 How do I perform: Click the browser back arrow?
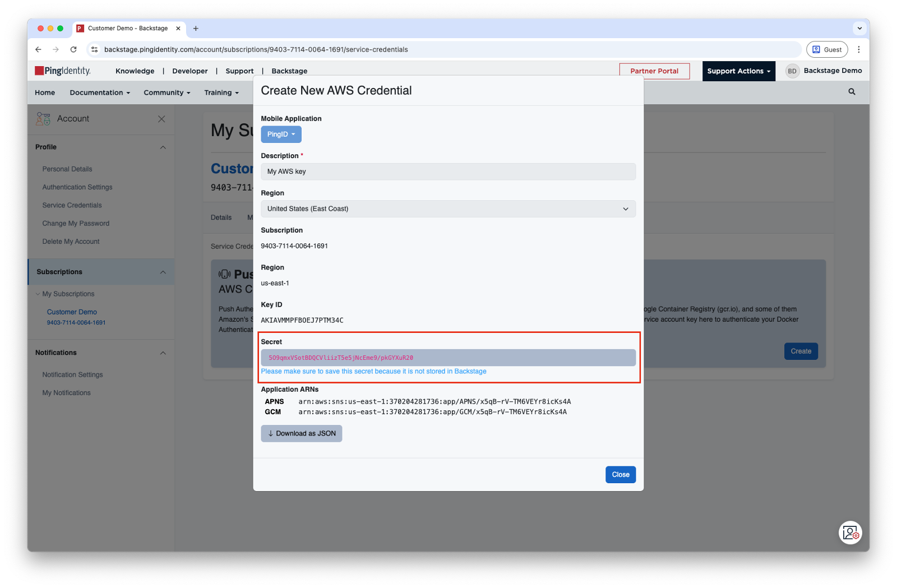pyautogui.click(x=38, y=49)
